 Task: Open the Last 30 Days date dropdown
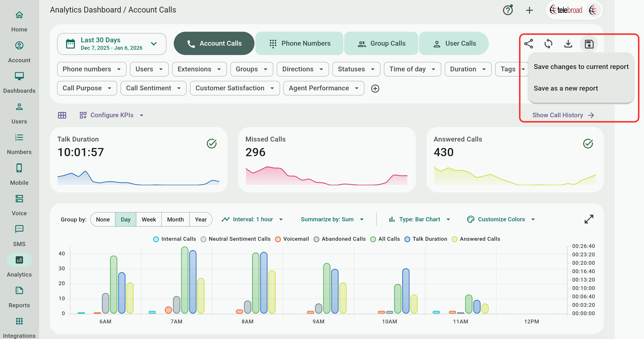[111, 44]
